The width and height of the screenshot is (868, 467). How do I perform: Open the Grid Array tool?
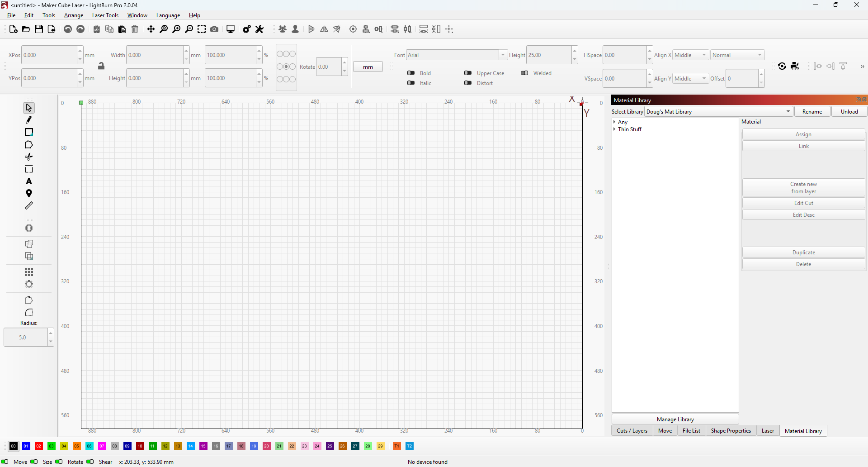click(x=29, y=272)
